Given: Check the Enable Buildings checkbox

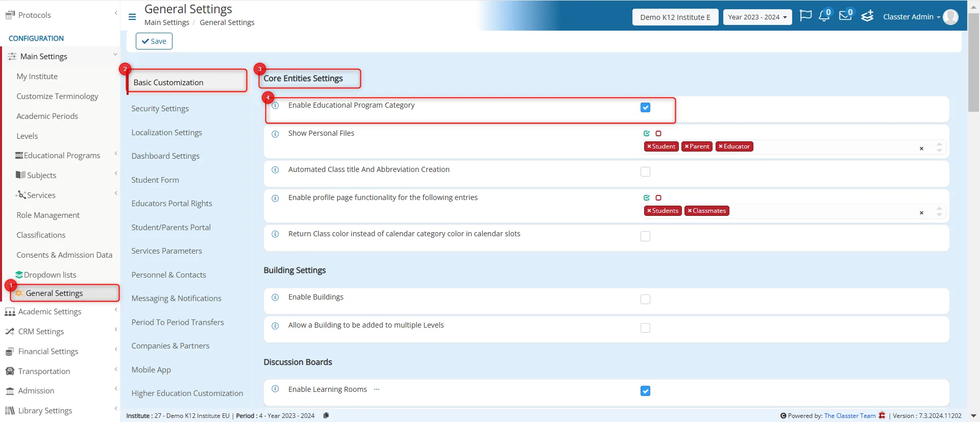Looking at the screenshot, I should (x=646, y=300).
